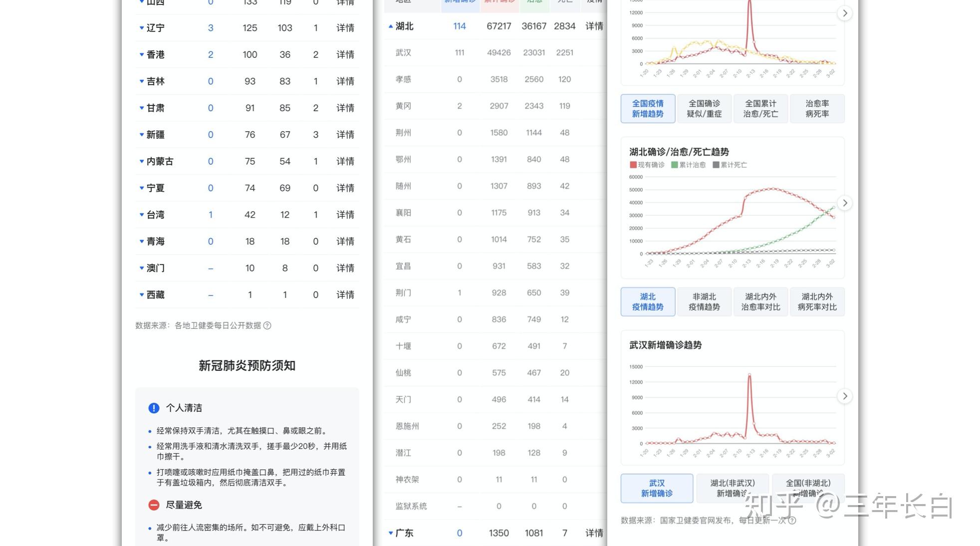Click the 潜江 city row name
This screenshot has width=980, height=546.
click(x=403, y=453)
